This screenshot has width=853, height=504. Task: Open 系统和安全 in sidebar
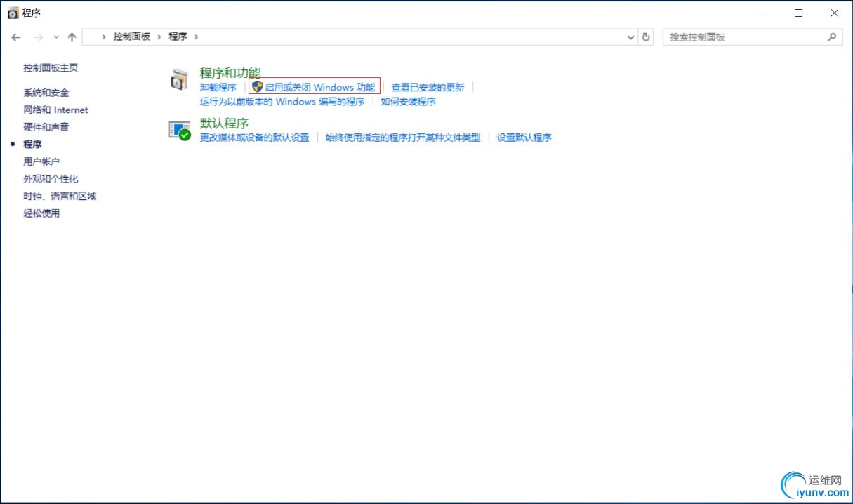(x=46, y=93)
